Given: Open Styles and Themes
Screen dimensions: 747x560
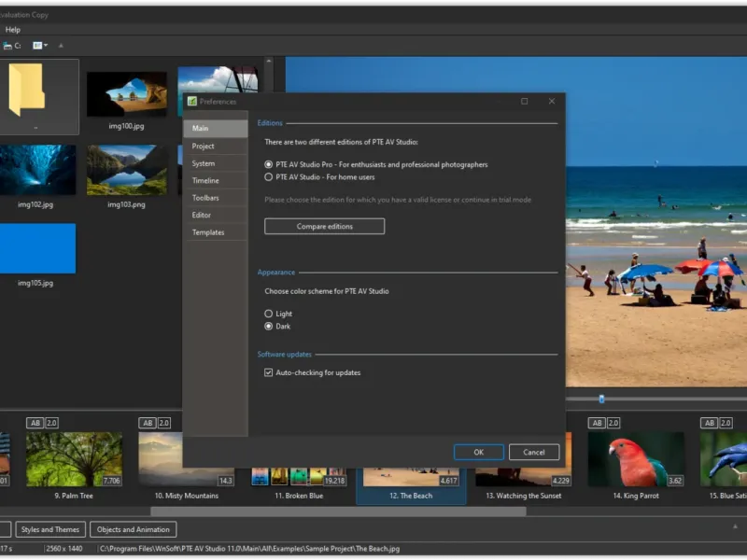Looking at the screenshot, I should (x=50, y=529).
